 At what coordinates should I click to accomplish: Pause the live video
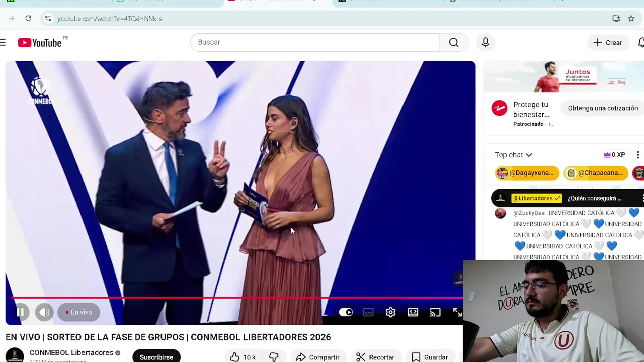point(20,312)
